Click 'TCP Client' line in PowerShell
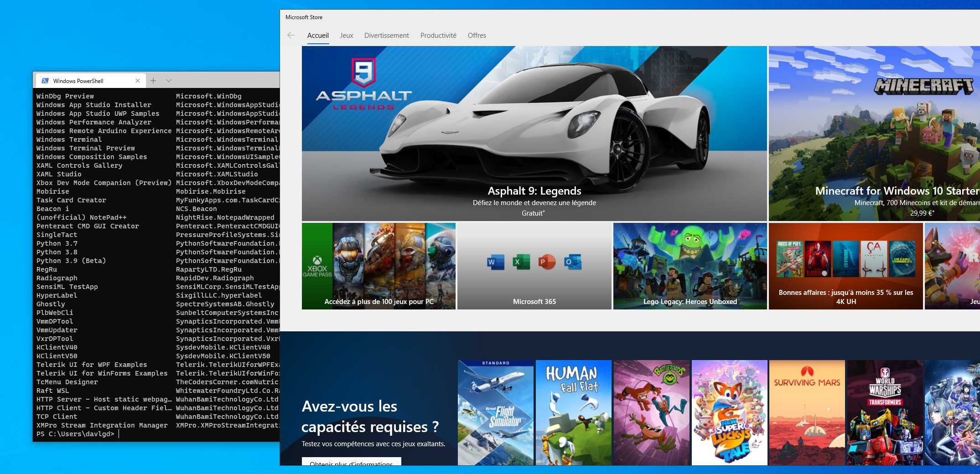 click(57, 417)
